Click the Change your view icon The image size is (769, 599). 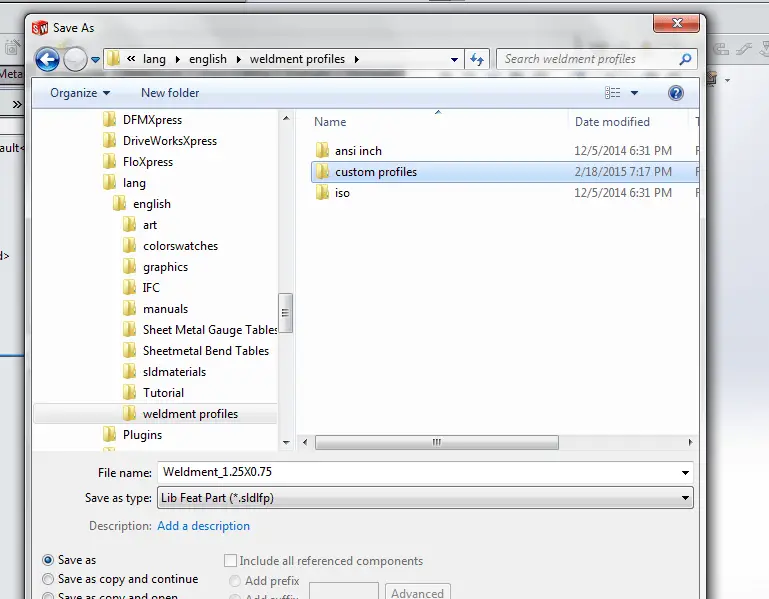click(612, 93)
